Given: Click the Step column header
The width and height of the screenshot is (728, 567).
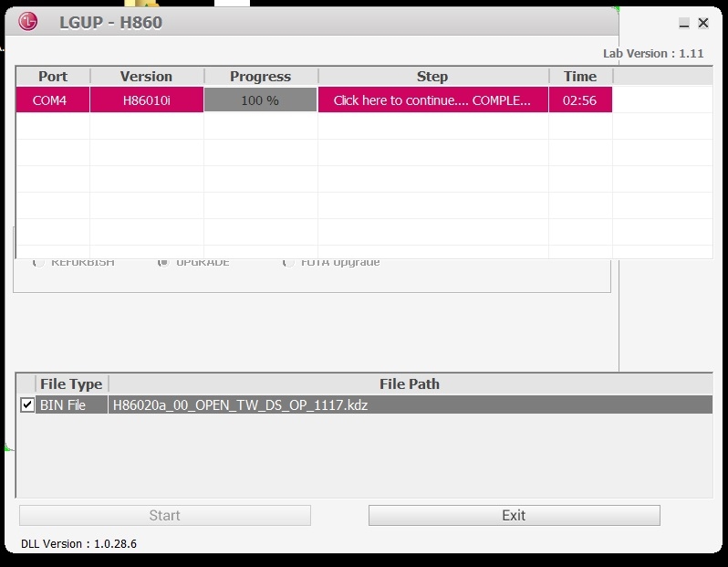Looking at the screenshot, I should (x=432, y=76).
